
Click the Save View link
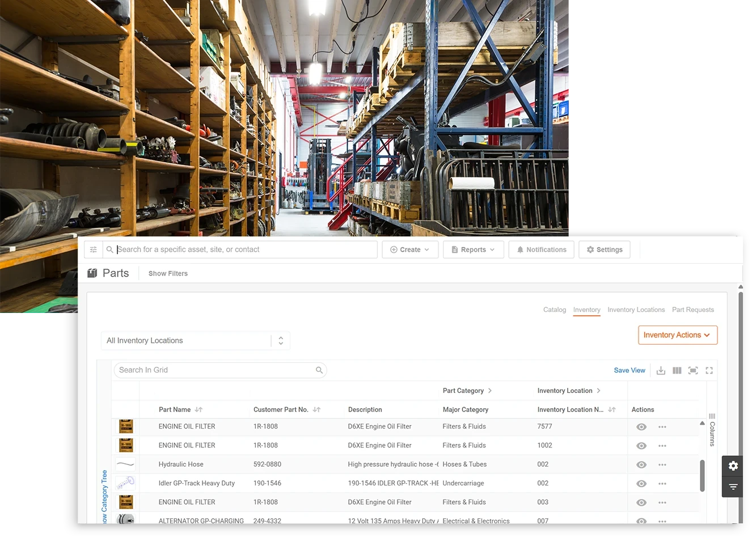coord(629,370)
